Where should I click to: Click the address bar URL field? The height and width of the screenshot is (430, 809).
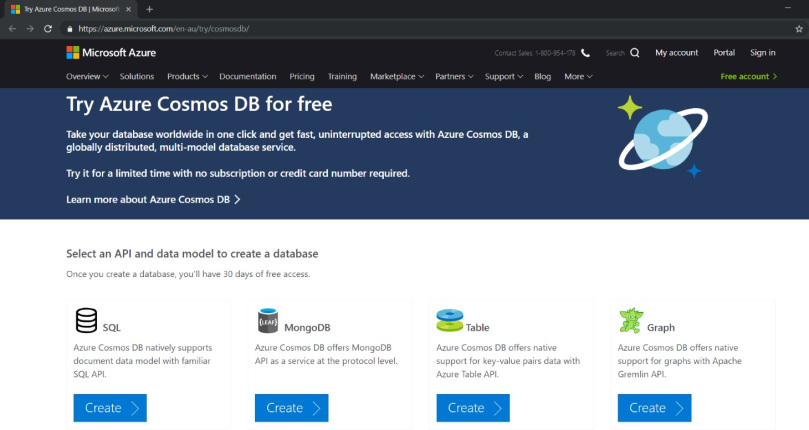click(431, 29)
